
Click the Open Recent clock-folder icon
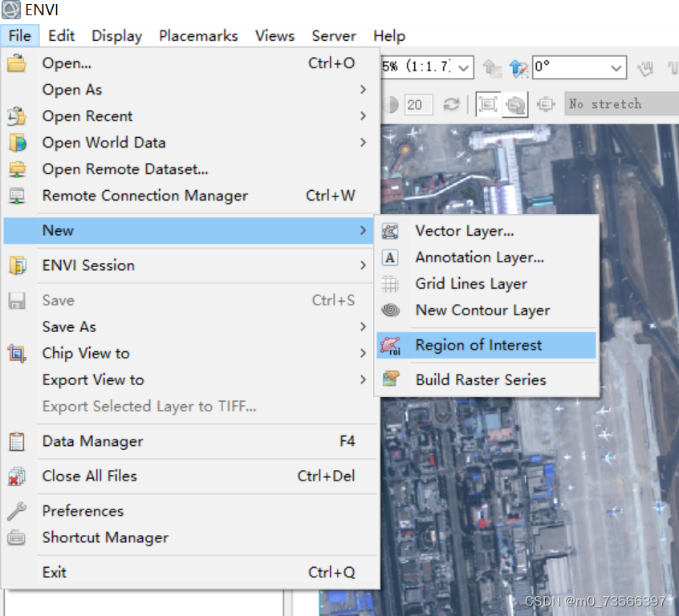(x=17, y=116)
